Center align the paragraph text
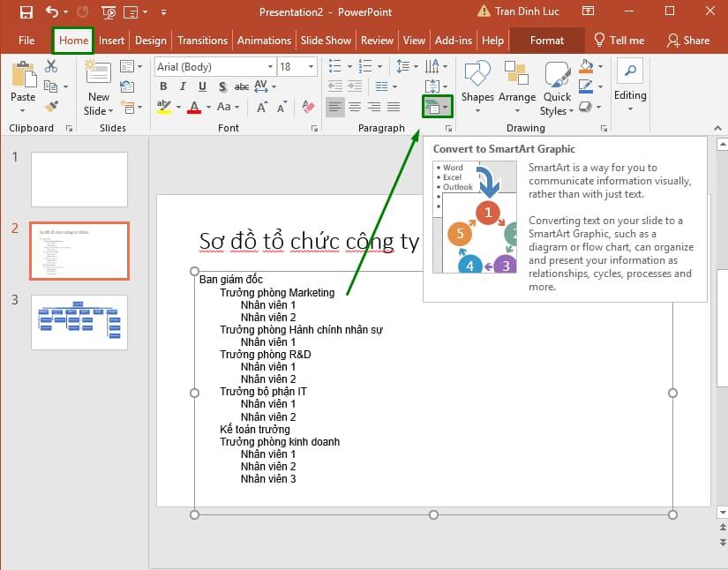This screenshot has height=570, width=728. [353, 107]
